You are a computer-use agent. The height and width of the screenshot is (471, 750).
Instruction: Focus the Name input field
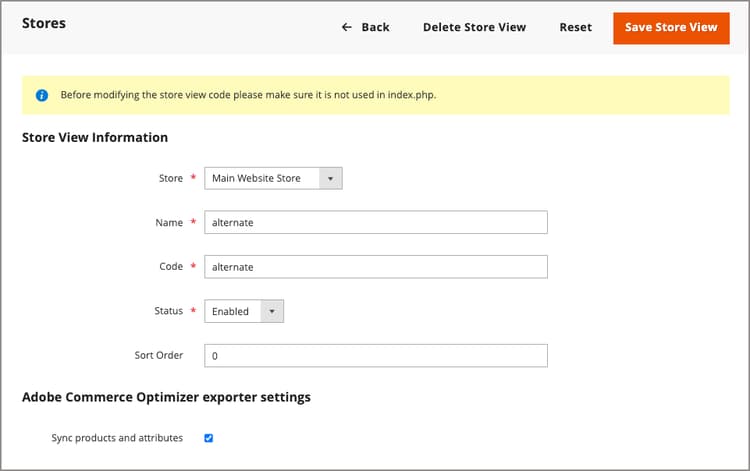click(375, 222)
